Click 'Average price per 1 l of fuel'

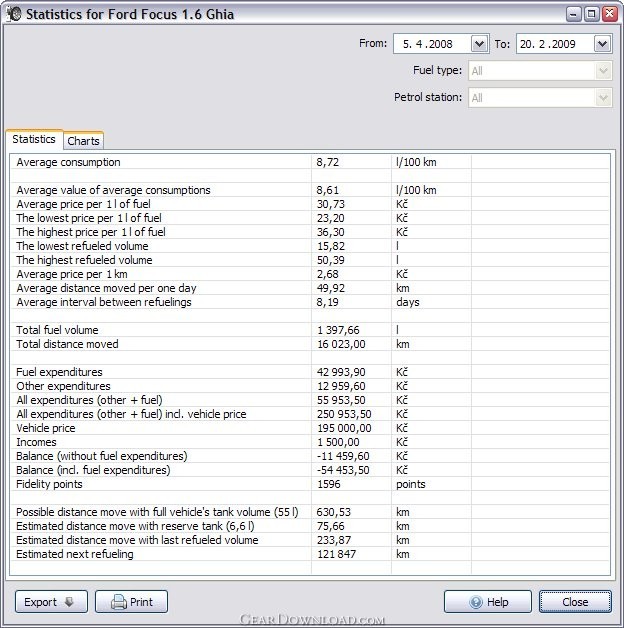click(83, 204)
